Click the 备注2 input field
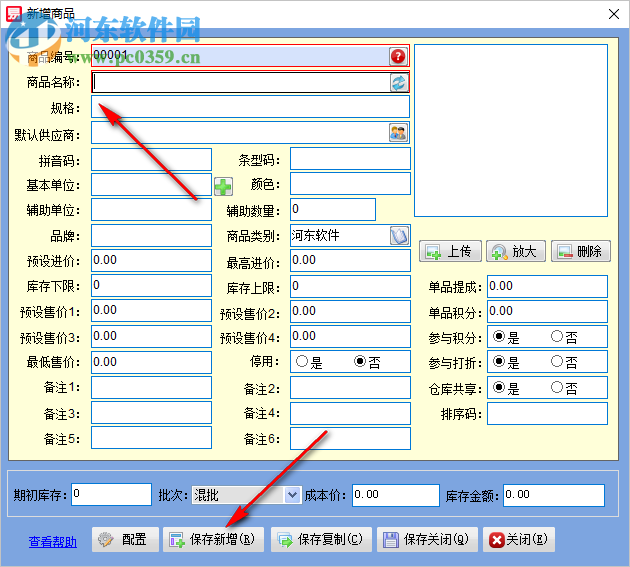This screenshot has width=630, height=567. coord(350,387)
